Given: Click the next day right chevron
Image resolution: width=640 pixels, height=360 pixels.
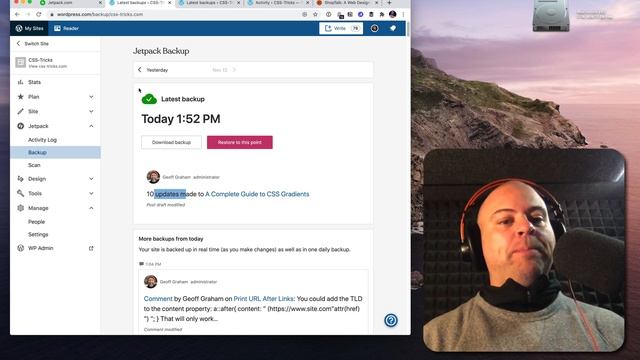Looking at the screenshot, I should (x=234, y=70).
